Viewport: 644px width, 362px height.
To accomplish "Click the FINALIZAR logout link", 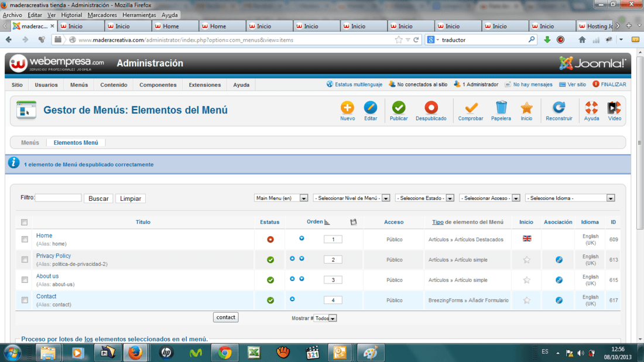I will click(x=609, y=84).
